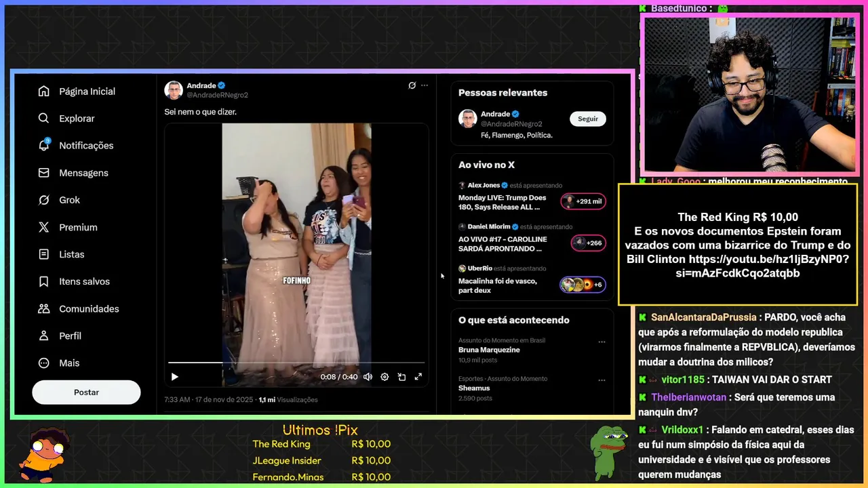Open Daniel Mlorim AO VIVO #17 broadcast
The height and width of the screenshot is (488, 868).
(x=502, y=244)
